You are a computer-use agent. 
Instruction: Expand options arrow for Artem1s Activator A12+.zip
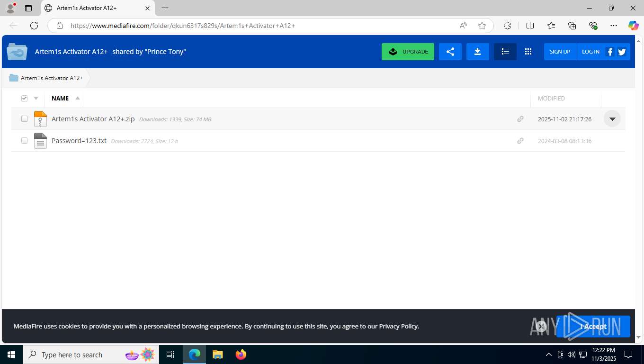(x=612, y=119)
